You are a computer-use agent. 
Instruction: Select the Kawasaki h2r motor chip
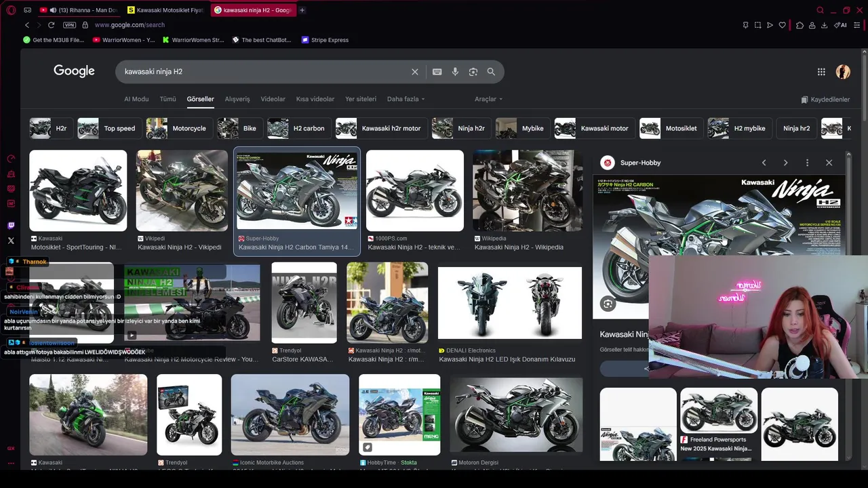tap(380, 128)
